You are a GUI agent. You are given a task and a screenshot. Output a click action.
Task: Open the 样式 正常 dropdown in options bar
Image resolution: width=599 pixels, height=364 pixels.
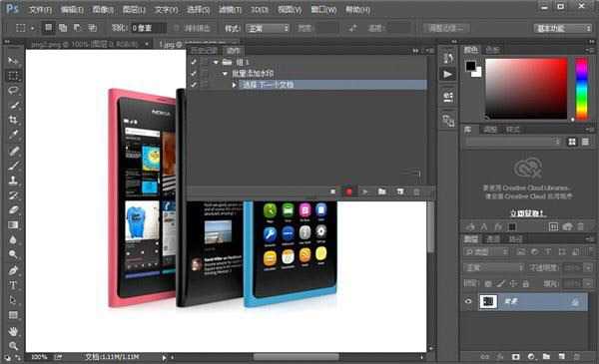click(268, 28)
